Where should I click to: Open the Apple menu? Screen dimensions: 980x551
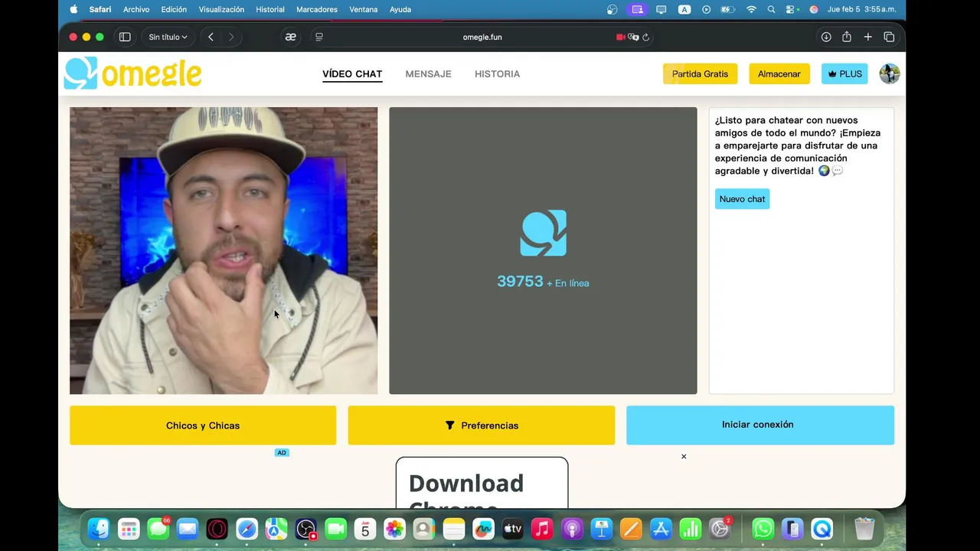pos(73,9)
